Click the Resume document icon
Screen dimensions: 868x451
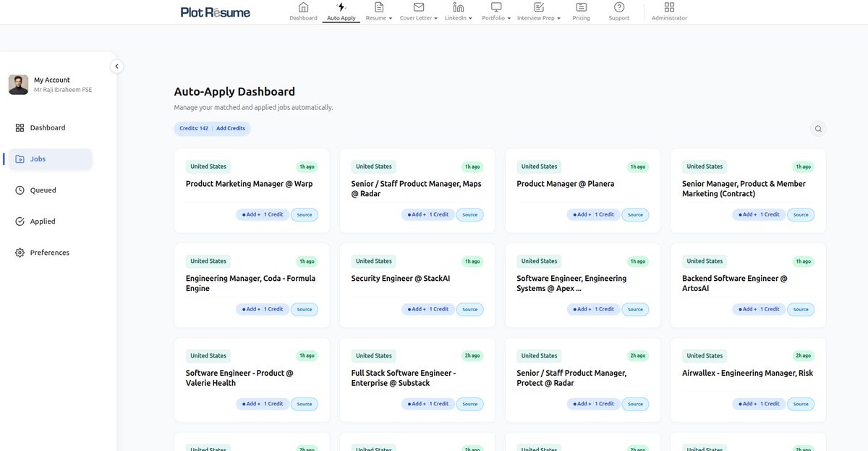click(379, 7)
